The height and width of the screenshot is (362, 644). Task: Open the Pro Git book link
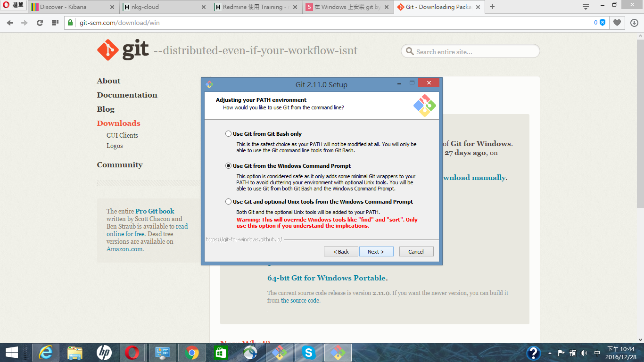point(155,211)
